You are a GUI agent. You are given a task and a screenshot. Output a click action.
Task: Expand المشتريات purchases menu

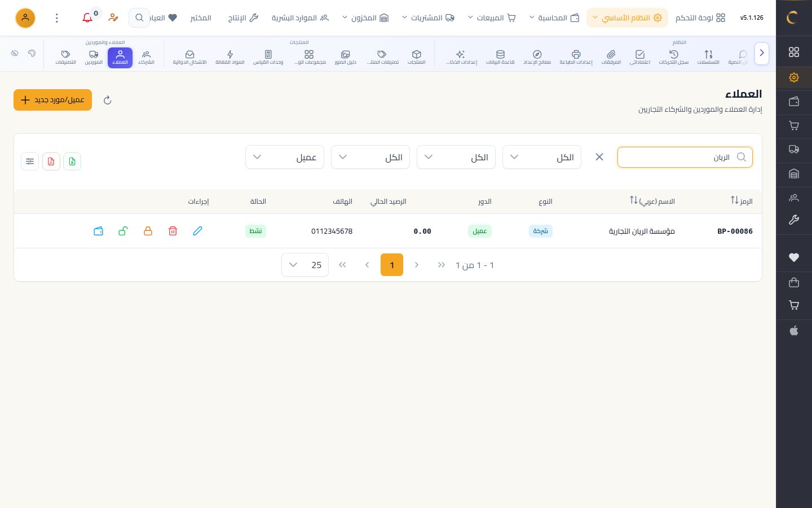[428, 18]
